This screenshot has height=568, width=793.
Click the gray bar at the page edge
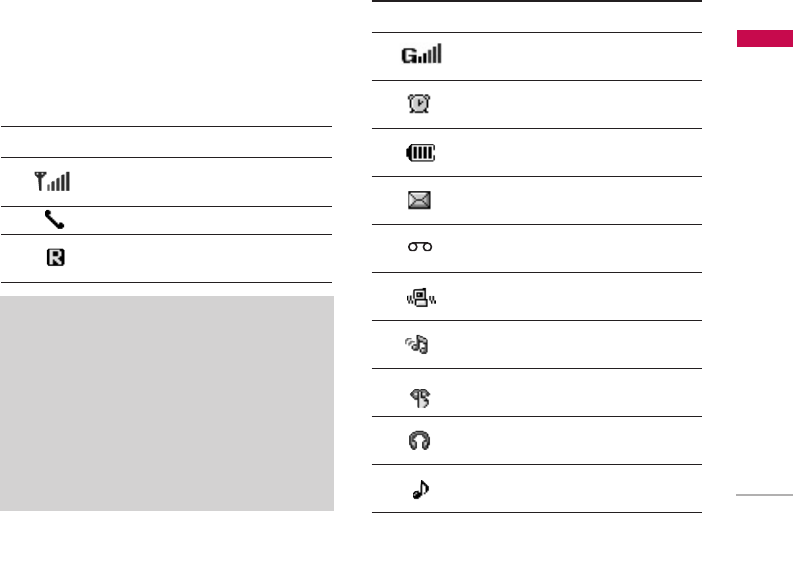(764, 494)
